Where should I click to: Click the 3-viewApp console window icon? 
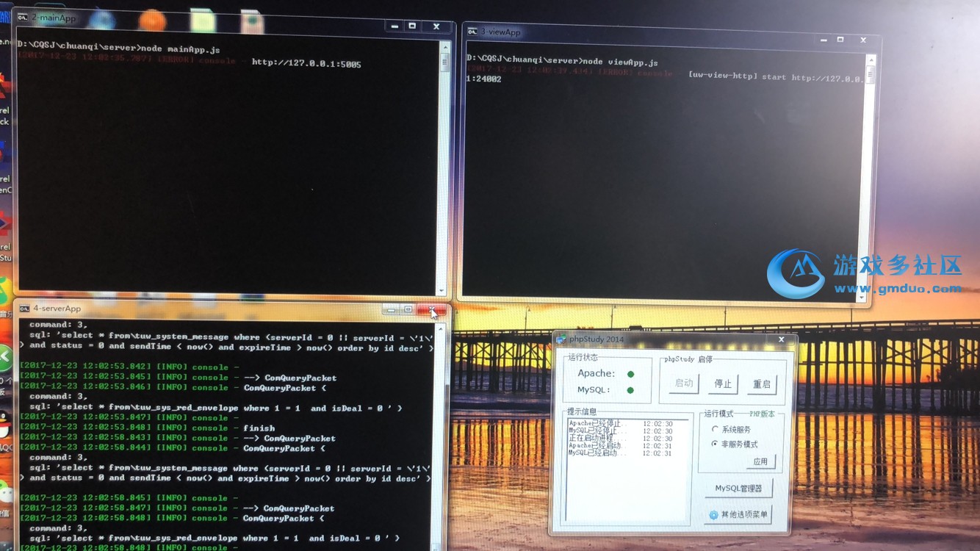[x=472, y=32]
